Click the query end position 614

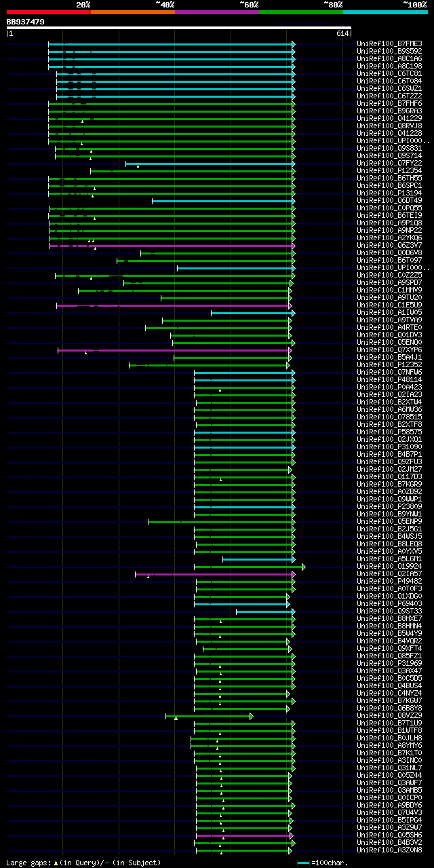click(x=342, y=33)
